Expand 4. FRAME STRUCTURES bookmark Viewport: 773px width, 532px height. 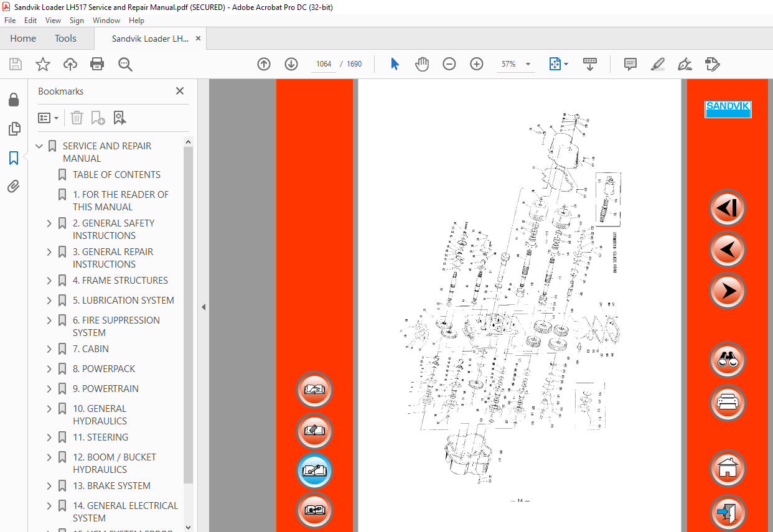(x=50, y=281)
